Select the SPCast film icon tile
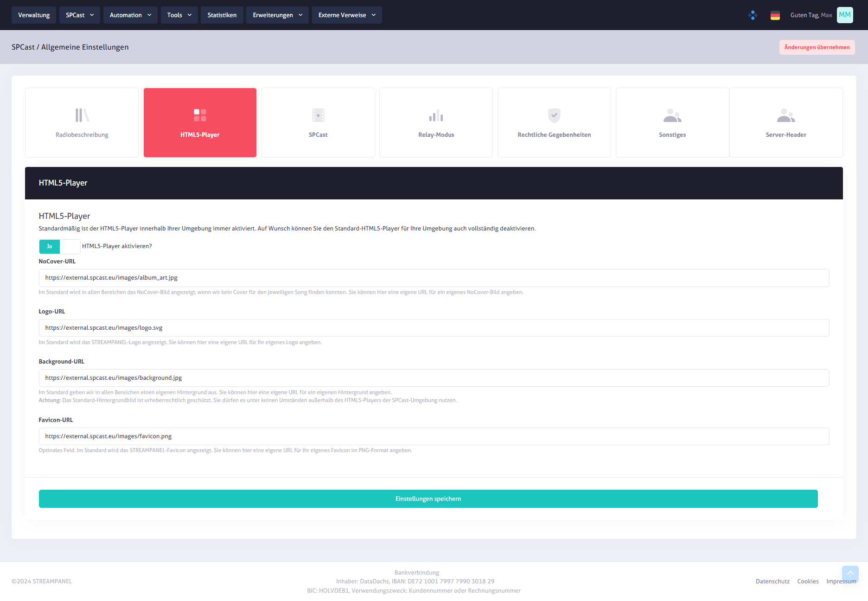The image size is (868, 601). click(318, 123)
